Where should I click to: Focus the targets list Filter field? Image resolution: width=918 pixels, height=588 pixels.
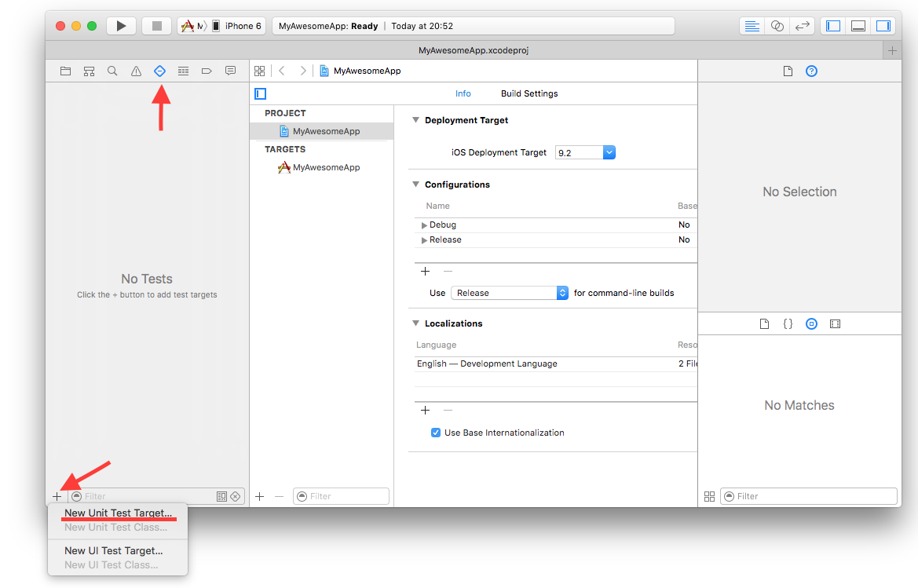tap(342, 496)
